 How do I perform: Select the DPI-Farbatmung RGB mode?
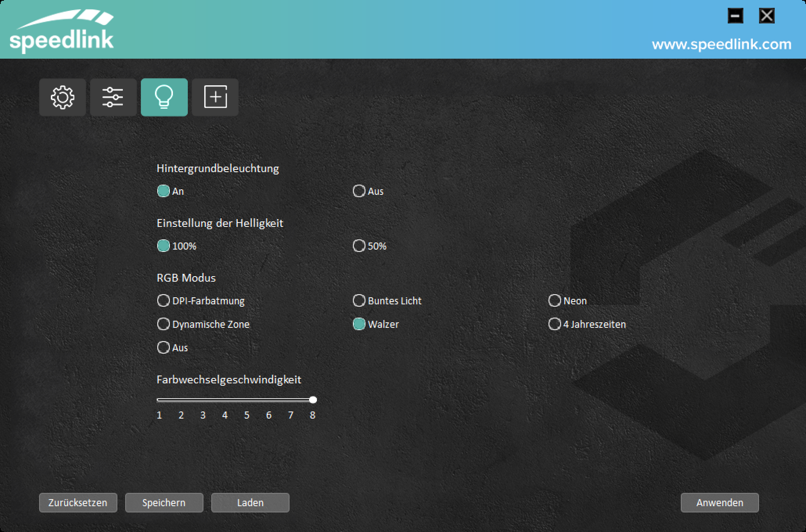tap(164, 301)
